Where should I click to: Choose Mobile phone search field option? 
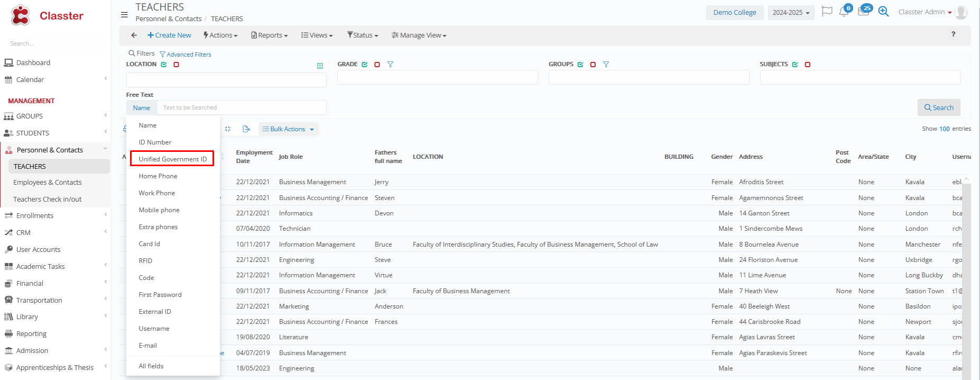(x=159, y=210)
